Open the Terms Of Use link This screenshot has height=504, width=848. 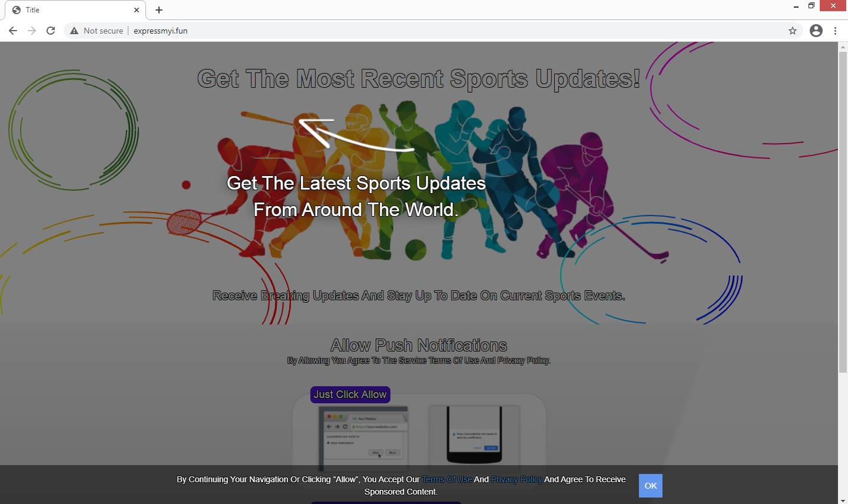[x=447, y=479]
